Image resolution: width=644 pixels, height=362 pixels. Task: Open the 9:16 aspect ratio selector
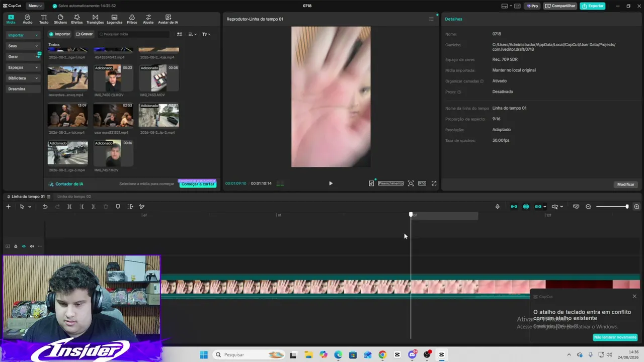click(x=422, y=184)
